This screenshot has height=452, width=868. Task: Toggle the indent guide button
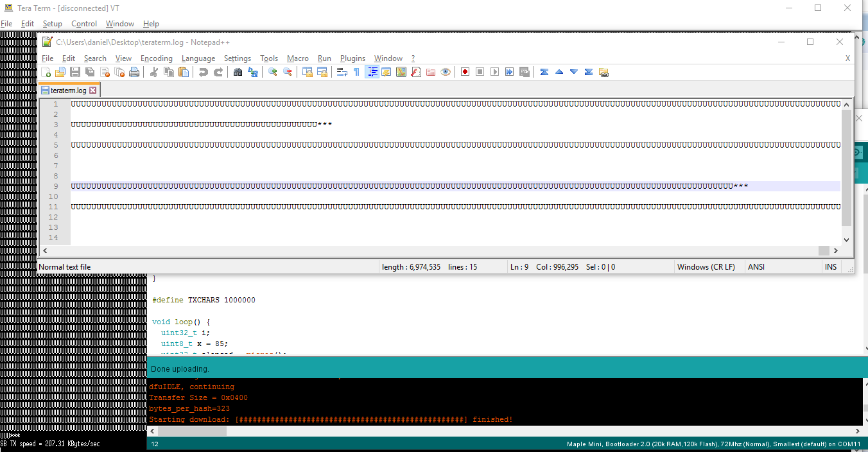click(372, 72)
